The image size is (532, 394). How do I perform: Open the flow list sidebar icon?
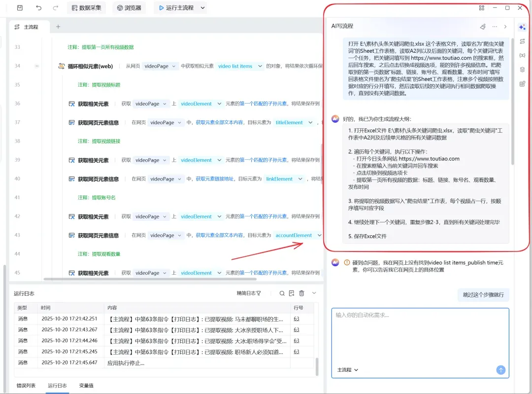pyautogui.click(x=522, y=41)
